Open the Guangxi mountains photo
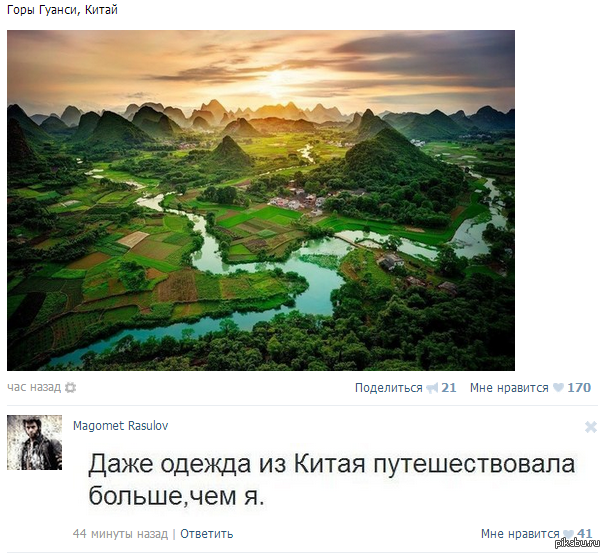 point(261,200)
